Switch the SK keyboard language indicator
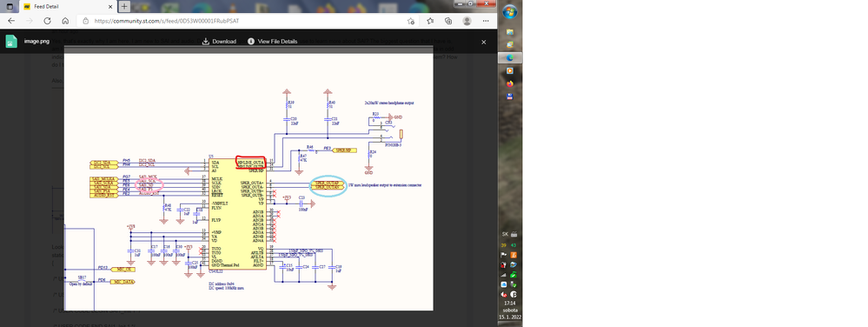The height and width of the screenshot is (327, 868). [x=506, y=235]
